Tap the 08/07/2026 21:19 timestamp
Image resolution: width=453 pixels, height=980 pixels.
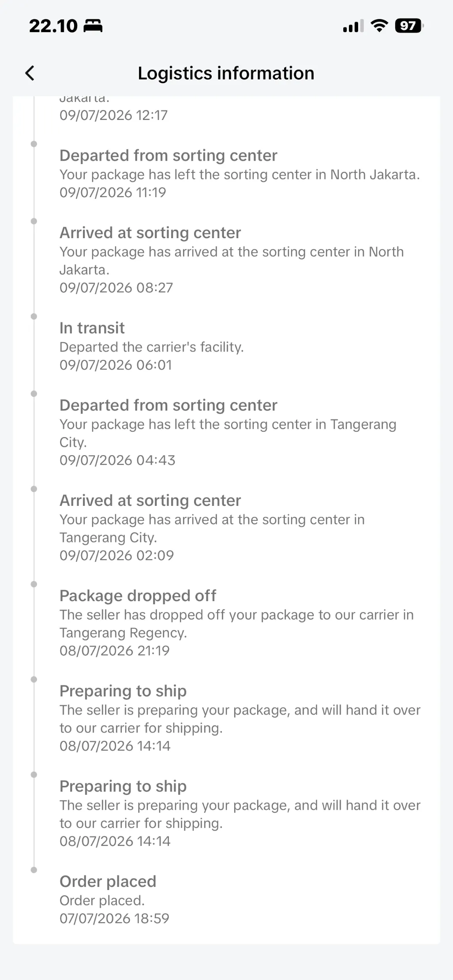115,651
